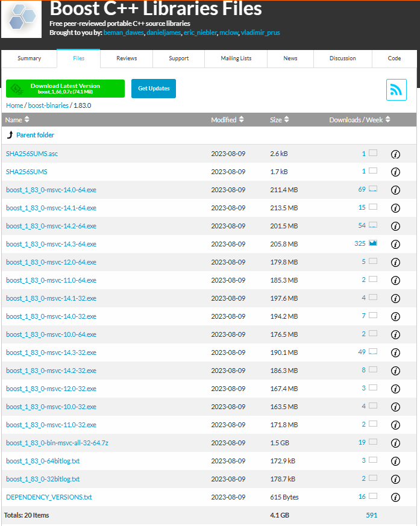Show info for boost_1_83_0-msvc-14.1-32.exe
The height and width of the screenshot is (526, 420).
395,299
